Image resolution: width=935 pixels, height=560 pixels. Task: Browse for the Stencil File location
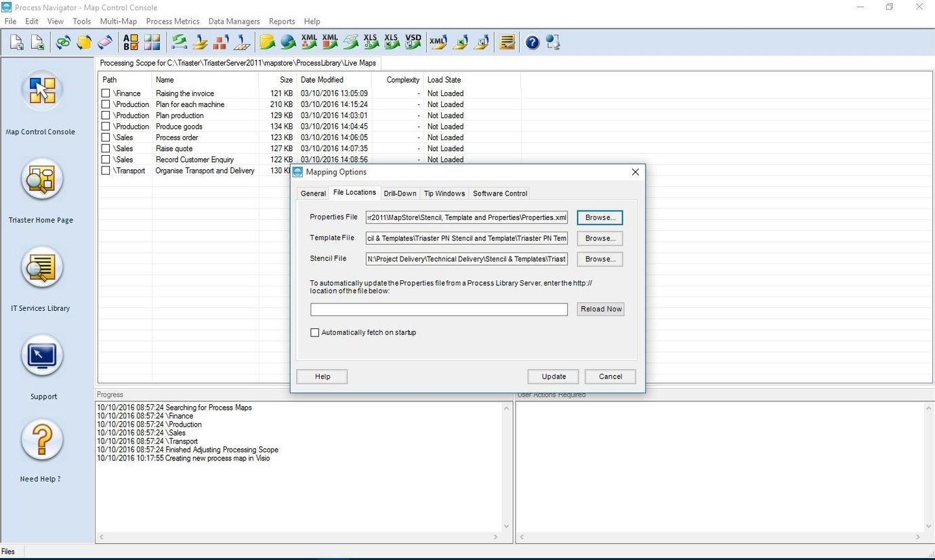tap(599, 259)
